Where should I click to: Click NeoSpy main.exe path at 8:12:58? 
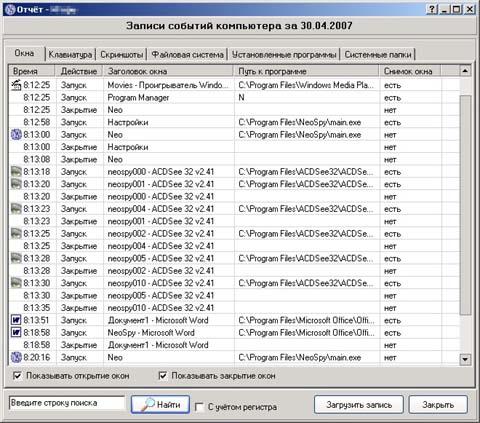tap(300, 122)
